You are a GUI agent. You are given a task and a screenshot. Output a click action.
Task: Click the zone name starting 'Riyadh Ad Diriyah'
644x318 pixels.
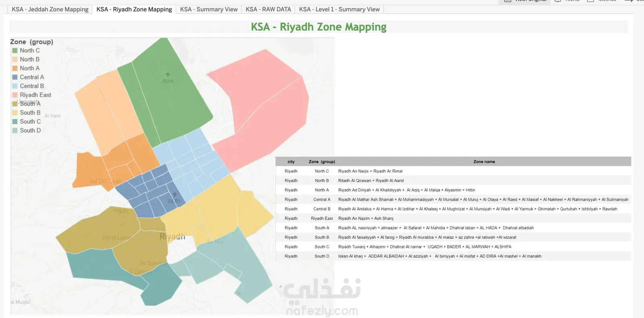pos(407,190)
